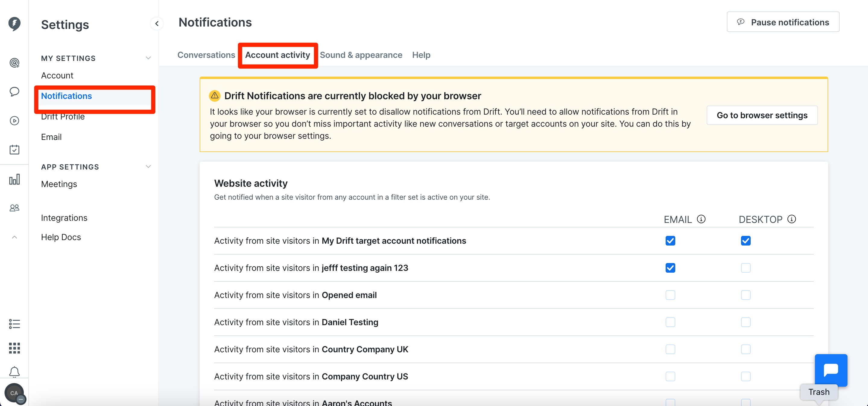Viewport: 868px width, 406px height.
Task: Open the calendar checkmark meetings icon
Action: [14, 150]
